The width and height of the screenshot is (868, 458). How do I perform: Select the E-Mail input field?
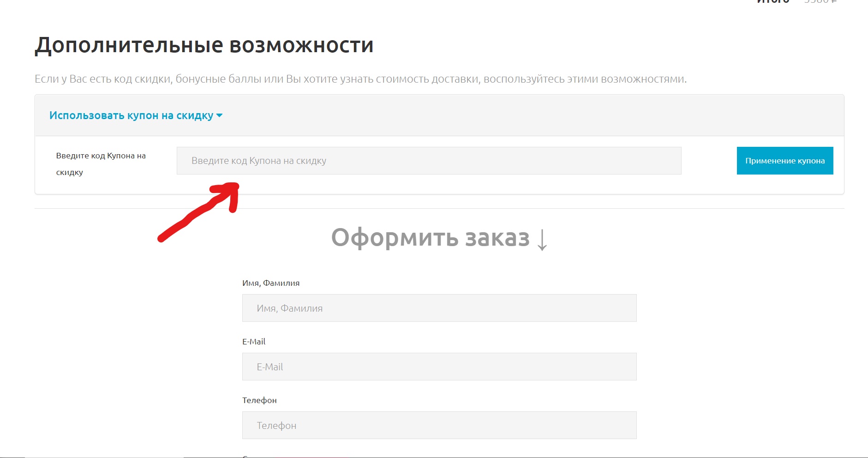(x=439, y=367)
